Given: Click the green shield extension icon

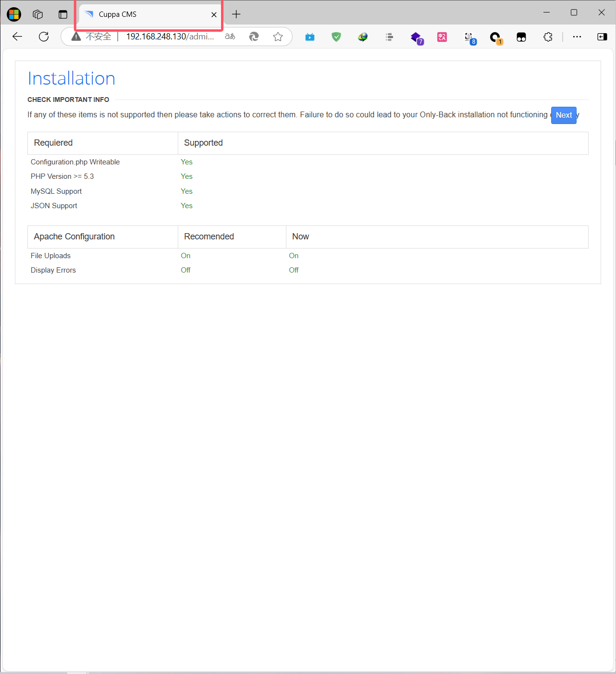Looking at the screenshot, I should coord(336,37).
